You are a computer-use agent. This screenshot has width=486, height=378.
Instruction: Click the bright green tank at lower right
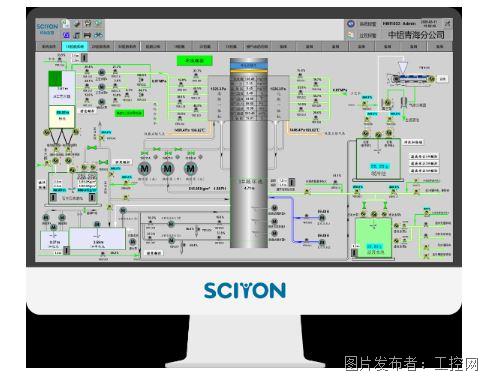click(373, 237)
